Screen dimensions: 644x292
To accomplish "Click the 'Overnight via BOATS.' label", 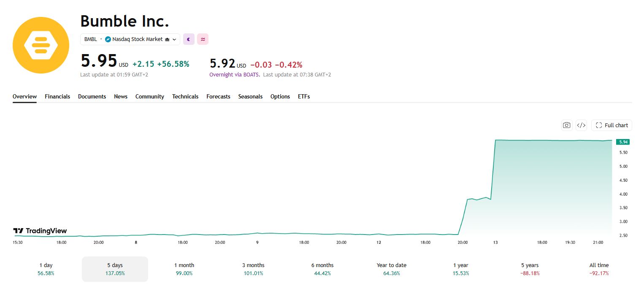I will 235,74.
